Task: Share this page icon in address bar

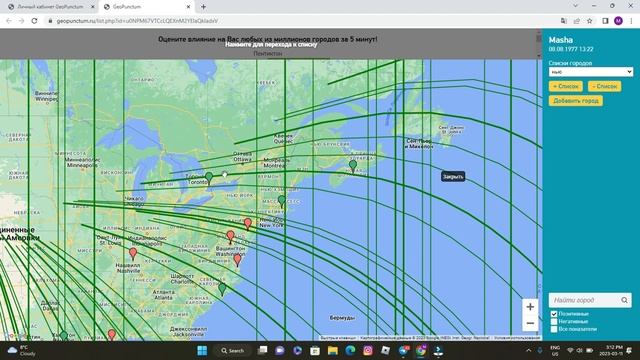Action: point(576,21)
